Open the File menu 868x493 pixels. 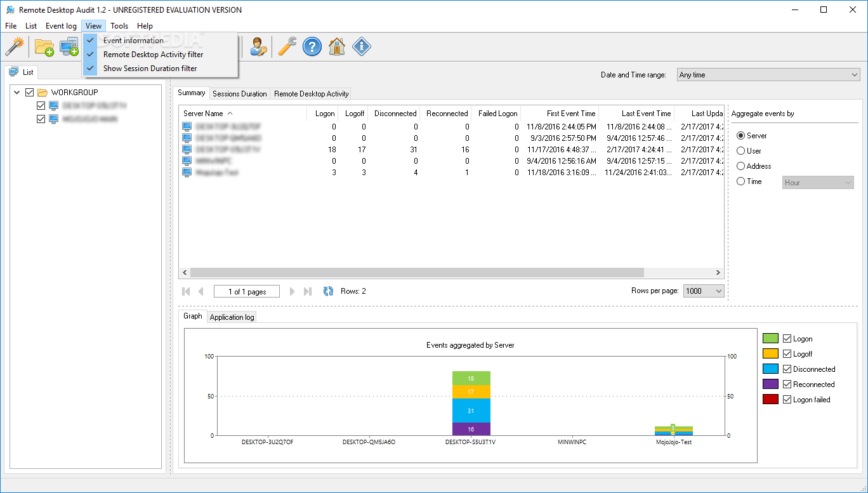[x=11, y=26]
